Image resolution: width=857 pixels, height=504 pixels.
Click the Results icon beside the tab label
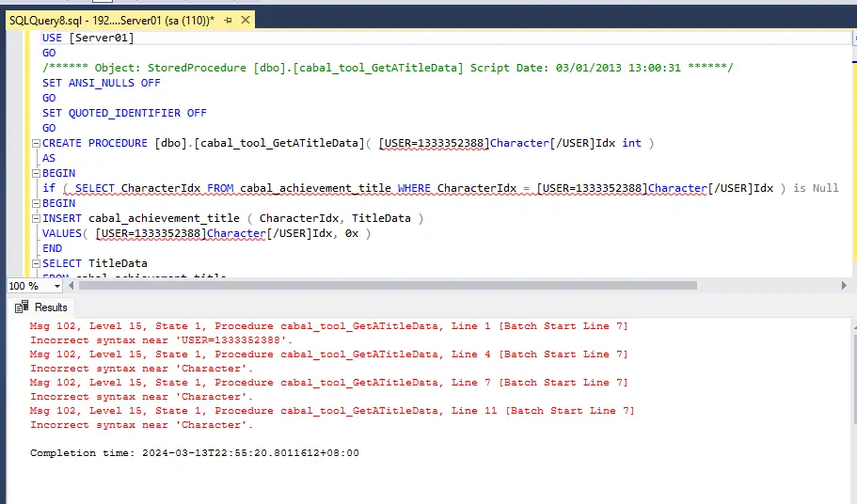(22, 307)
